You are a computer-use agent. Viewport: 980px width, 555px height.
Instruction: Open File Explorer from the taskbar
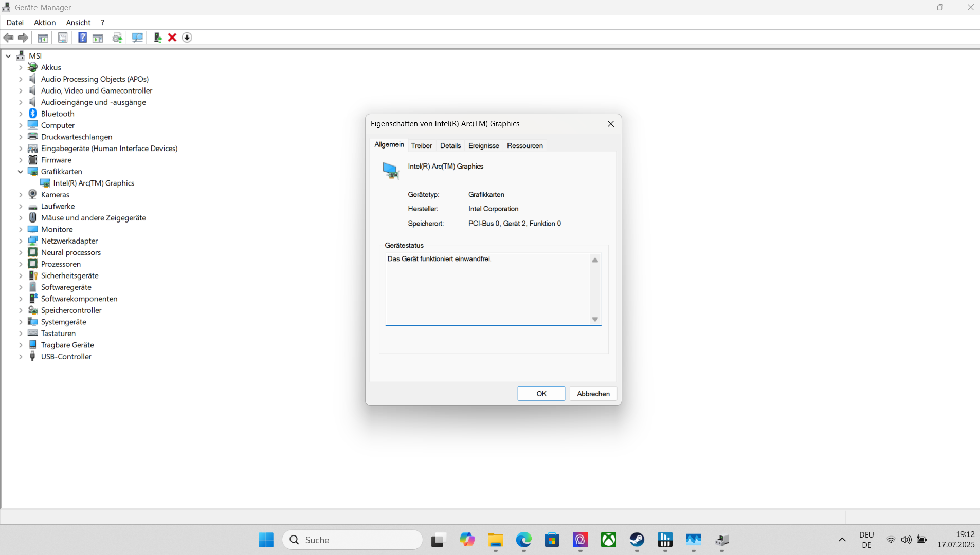pyautogui.click(x=496, y=540)
